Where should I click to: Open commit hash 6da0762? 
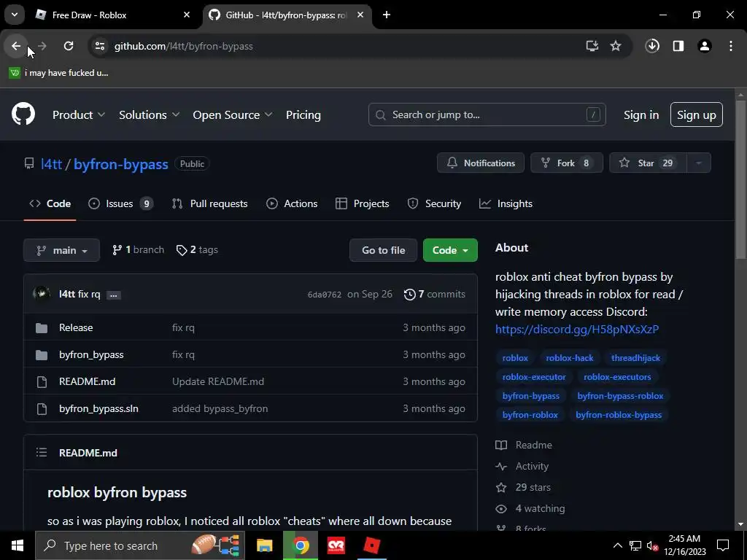coord(325,295)
